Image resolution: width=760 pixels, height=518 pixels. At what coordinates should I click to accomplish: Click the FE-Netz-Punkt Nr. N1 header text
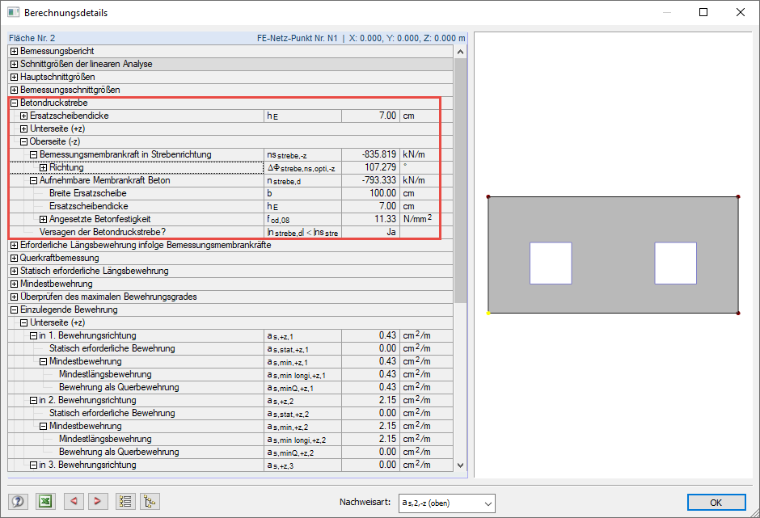[297, 38]
